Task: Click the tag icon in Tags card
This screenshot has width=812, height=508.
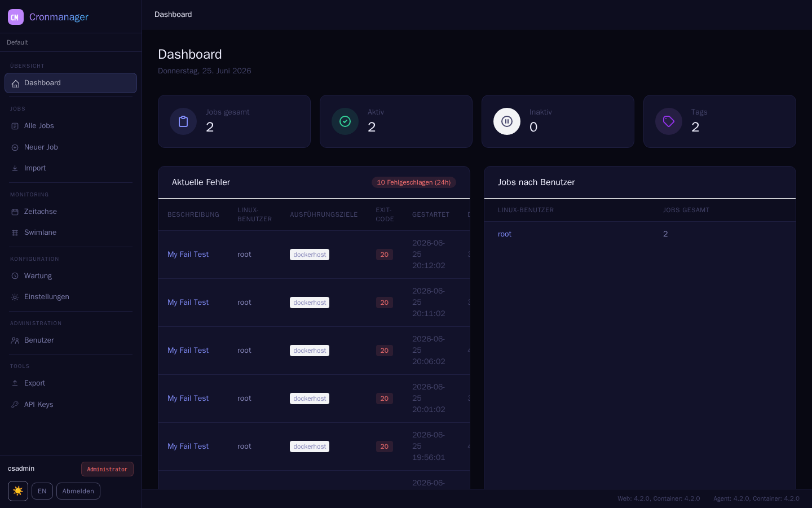Action: tap(669, 121)
